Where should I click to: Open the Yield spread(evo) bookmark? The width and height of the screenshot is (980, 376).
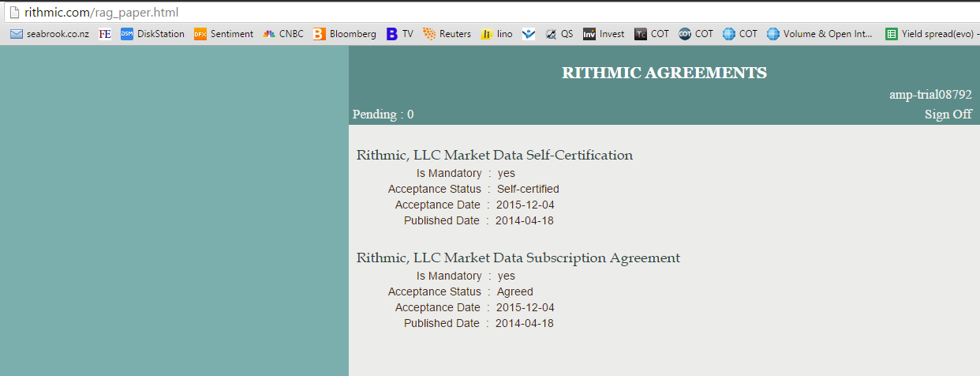click(932, 34)
